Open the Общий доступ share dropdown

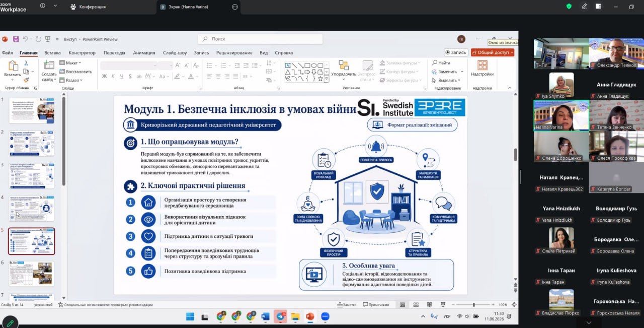[x=493, y=52]
